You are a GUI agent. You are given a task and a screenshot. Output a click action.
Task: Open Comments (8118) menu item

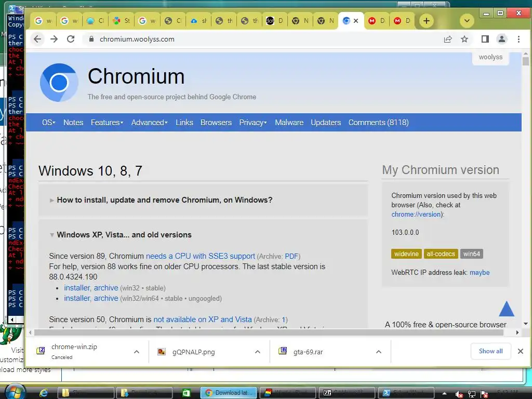(378, 123)
